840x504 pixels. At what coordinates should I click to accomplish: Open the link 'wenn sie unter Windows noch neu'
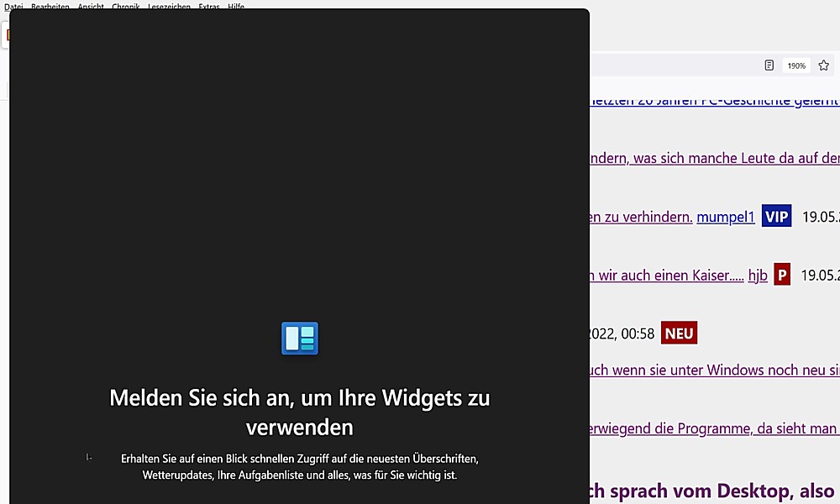click(715, 370)
